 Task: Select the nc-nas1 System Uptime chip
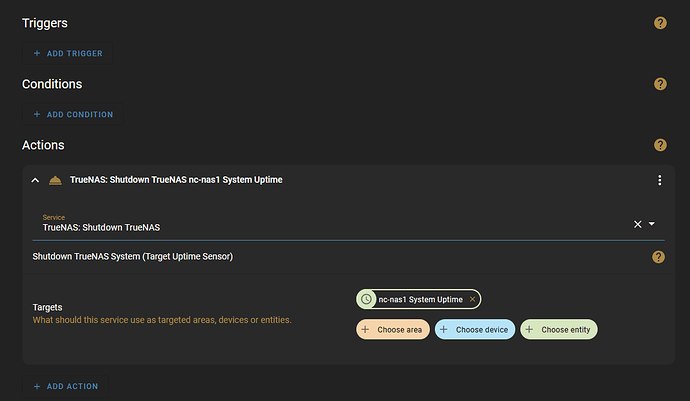pyautogui.click(x=418, y=299)
